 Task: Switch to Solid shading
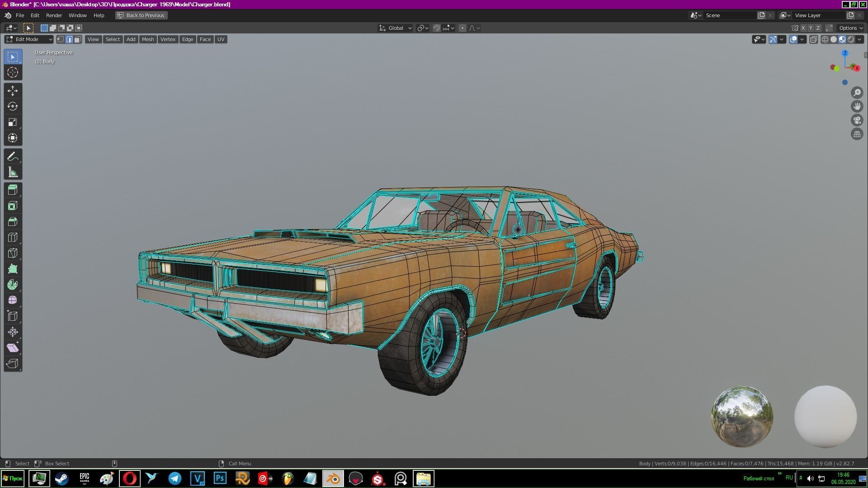[834, 39]
